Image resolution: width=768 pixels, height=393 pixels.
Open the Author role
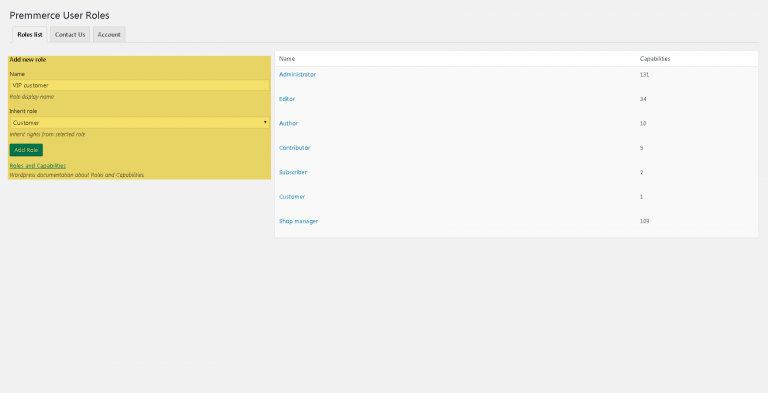tap(288, 123)
